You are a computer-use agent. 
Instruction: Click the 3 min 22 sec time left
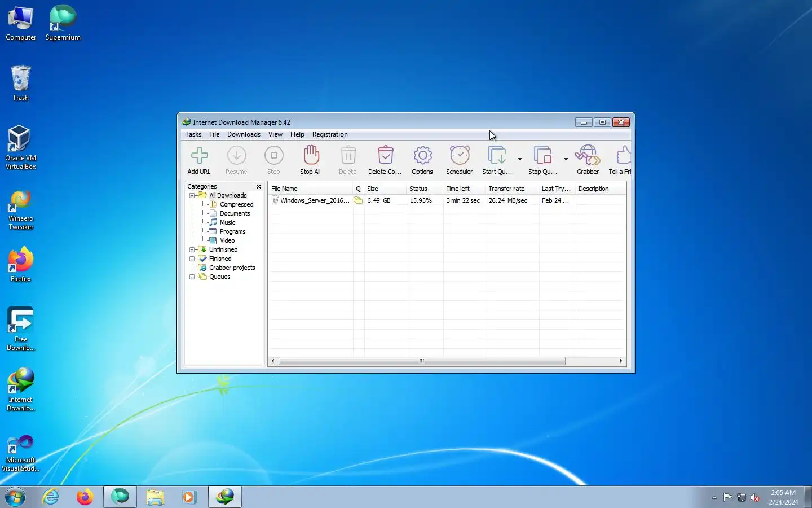pyautogui.click(x=463, y=200)
